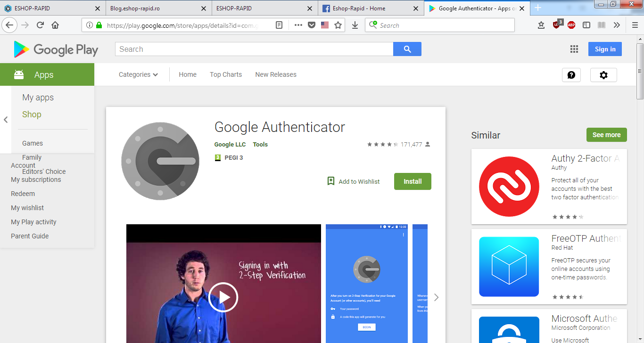Image resolution: width=644 pixels, height=343 pixels.
Task: Collapse the left sidebar arrow
Action: [6, 120]
